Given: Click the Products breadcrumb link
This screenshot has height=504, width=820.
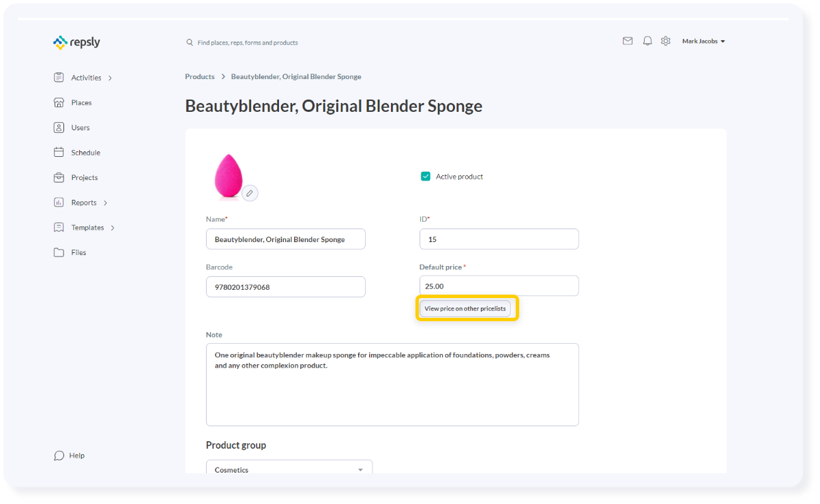Looking at the screenshot, I should [200, 76].
